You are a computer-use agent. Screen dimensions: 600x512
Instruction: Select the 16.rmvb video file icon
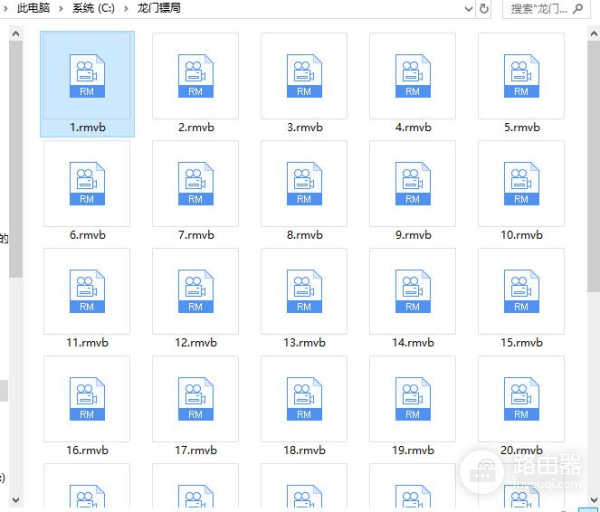click(x=87, y=399)
